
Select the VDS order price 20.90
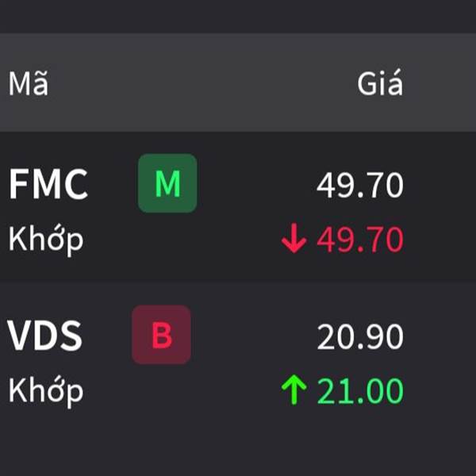click(x=360, y=336)
